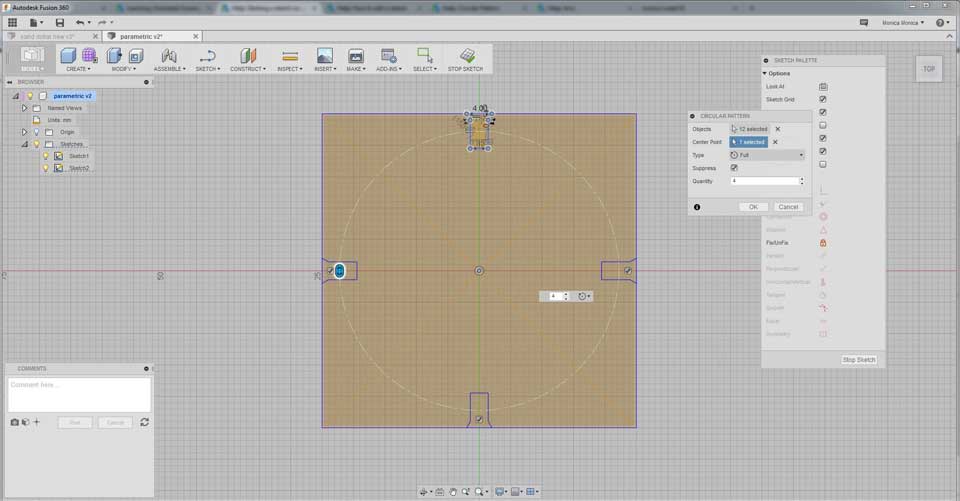Click the Quantity input field in dialog
960x501 pixels.
(x=764, y=181)
